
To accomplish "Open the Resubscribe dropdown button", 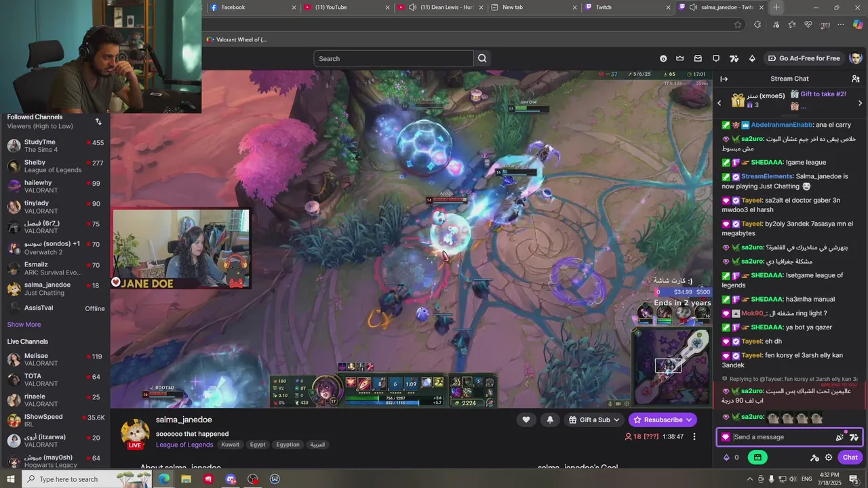I will pos(663,420).
